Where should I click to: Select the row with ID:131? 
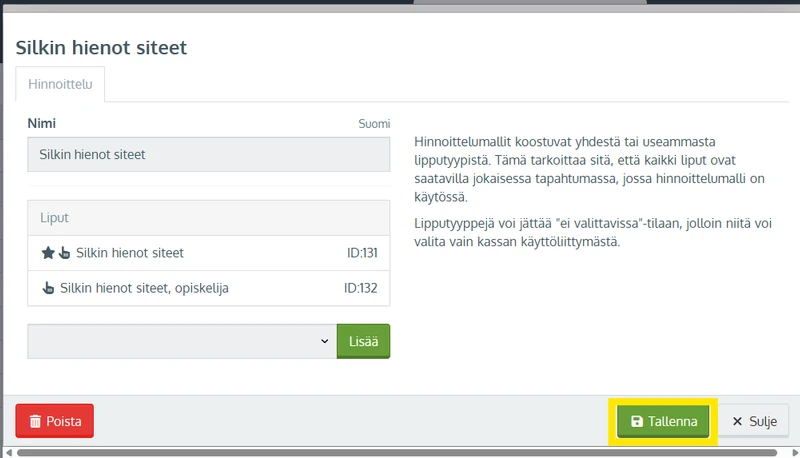coord(209,253)
